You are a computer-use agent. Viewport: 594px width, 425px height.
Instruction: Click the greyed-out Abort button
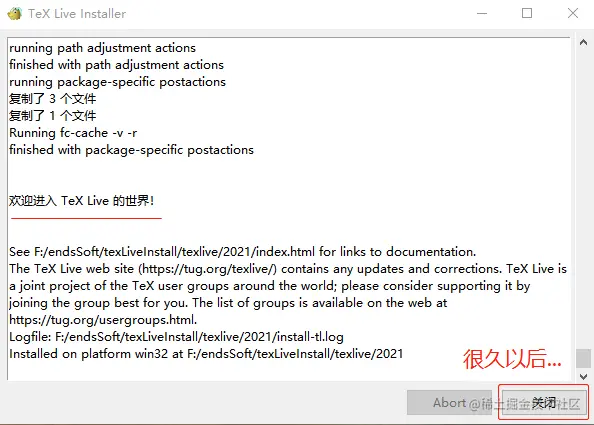coord(450,403)
